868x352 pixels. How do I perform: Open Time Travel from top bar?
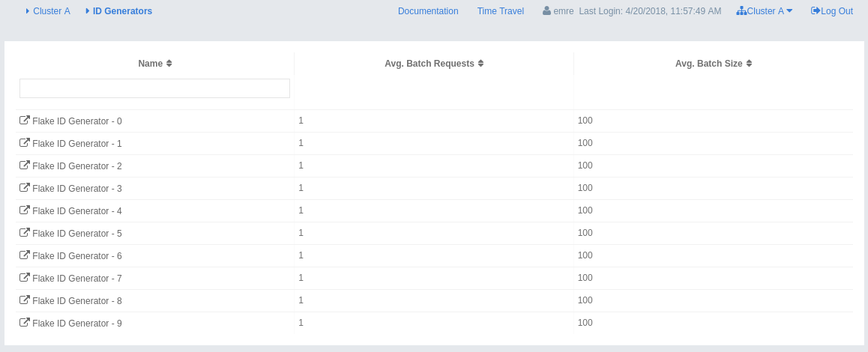coord(501,11)
